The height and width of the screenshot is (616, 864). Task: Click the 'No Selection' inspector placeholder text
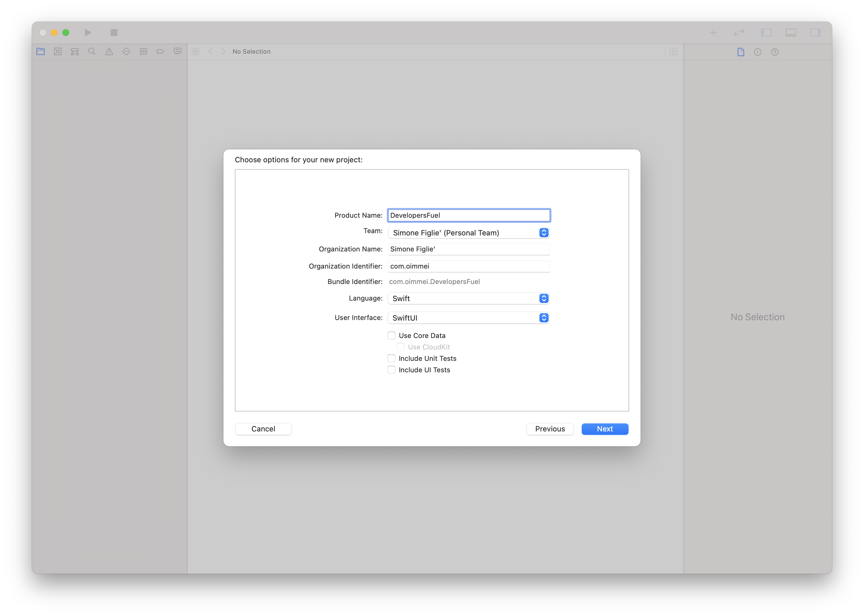(x=757, y=317)
